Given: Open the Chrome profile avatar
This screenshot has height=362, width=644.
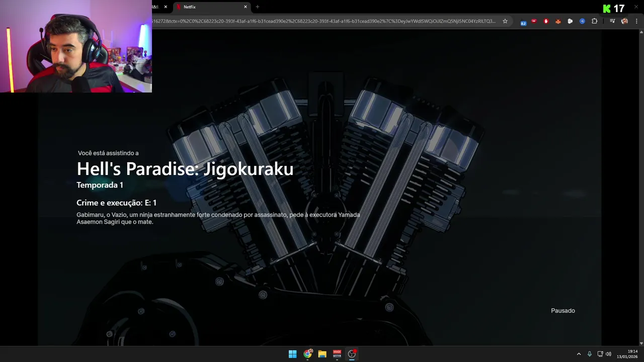Looking at the screenshot, I should (624, 21).
